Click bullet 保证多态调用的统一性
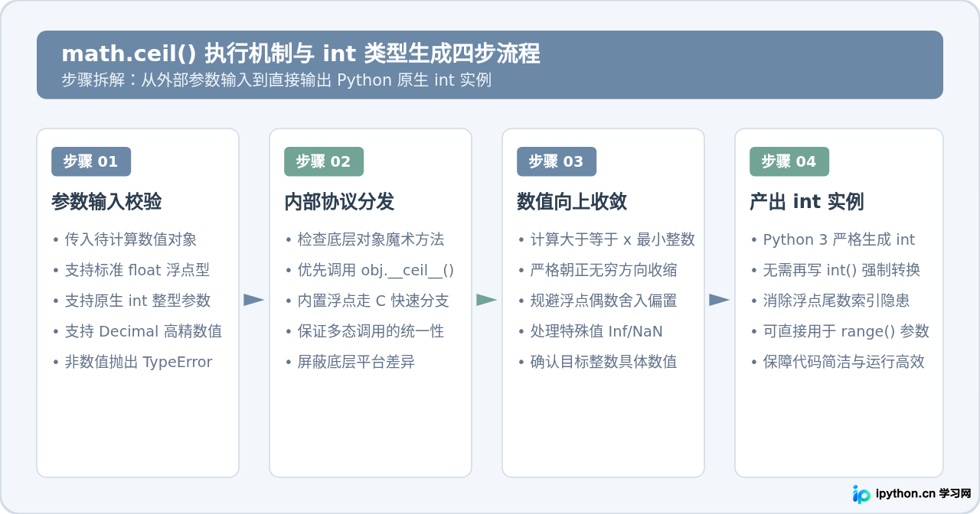The image size is (980, 514). (364, 331)
